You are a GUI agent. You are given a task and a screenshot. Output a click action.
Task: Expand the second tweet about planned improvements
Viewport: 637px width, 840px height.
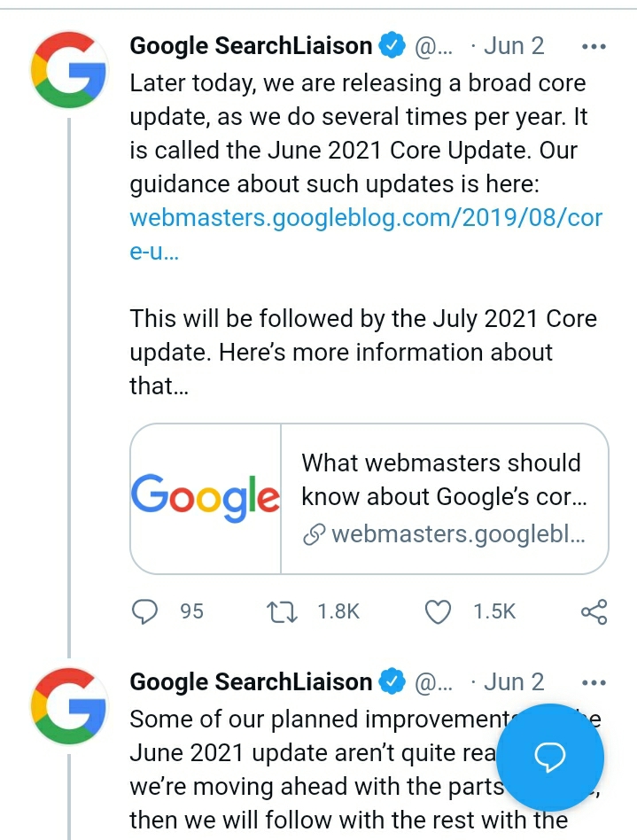click(x=310, y=769)
